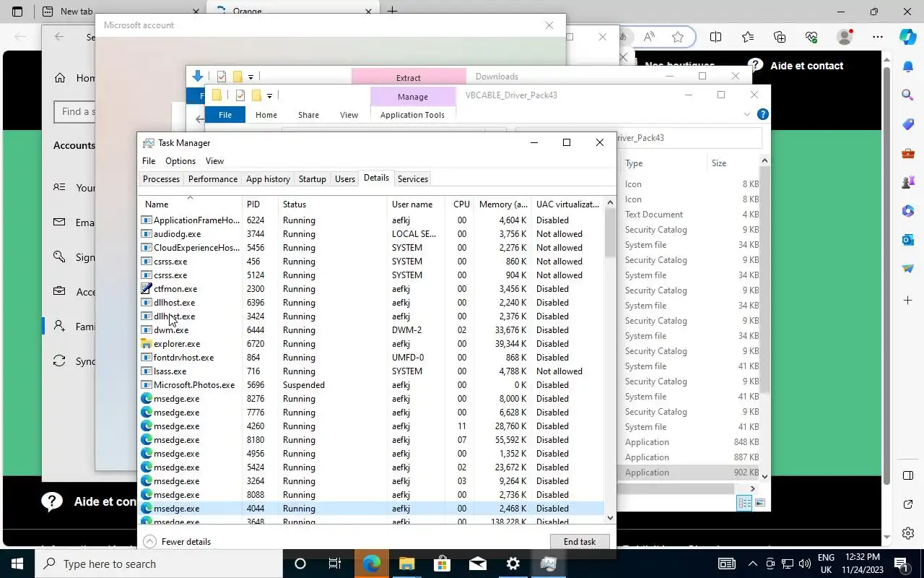Open Task Manager View menu

pos(214,160)
